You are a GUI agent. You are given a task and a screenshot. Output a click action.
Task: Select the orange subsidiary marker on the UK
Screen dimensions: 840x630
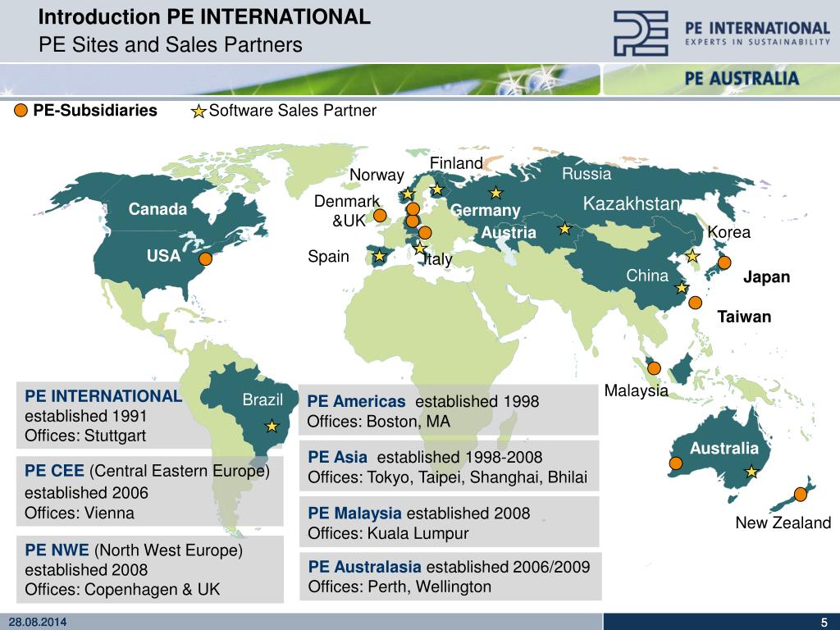tap(380, 216)
